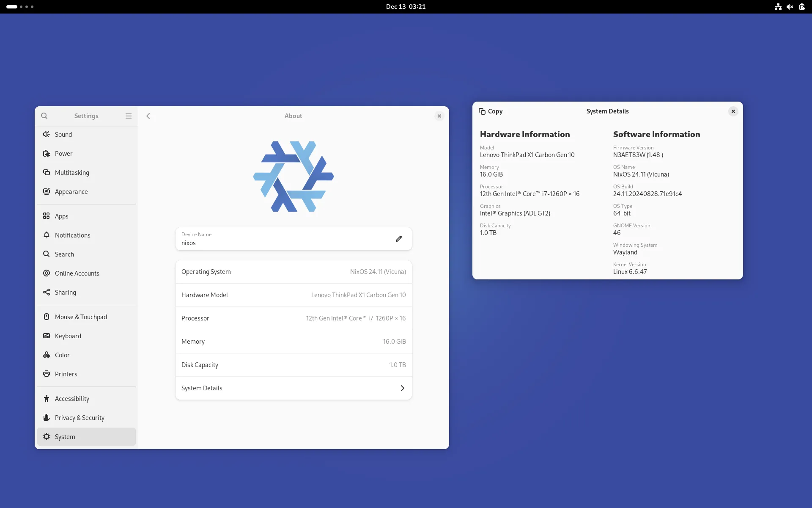Image resolution: width=812 pixels, height=508 pixels.
Task: Close the System Details dialog
Action: pyautogui.click(x=733, y=111)
